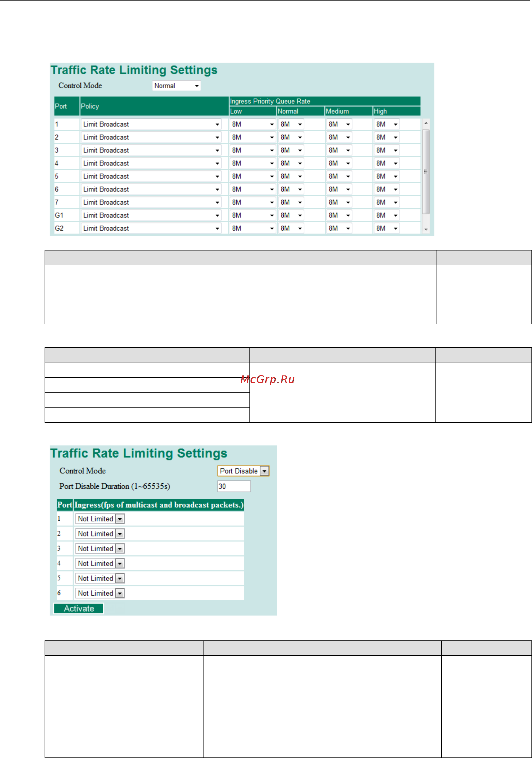
Task: Click the port table vertical scrollbar thumb
Action: coord(426,172)
